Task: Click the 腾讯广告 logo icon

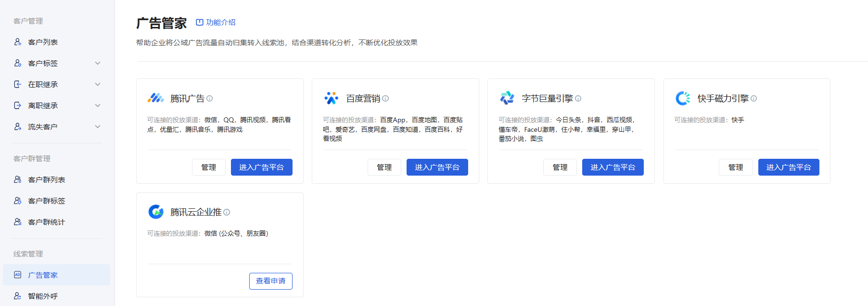Action: point(156,98)
